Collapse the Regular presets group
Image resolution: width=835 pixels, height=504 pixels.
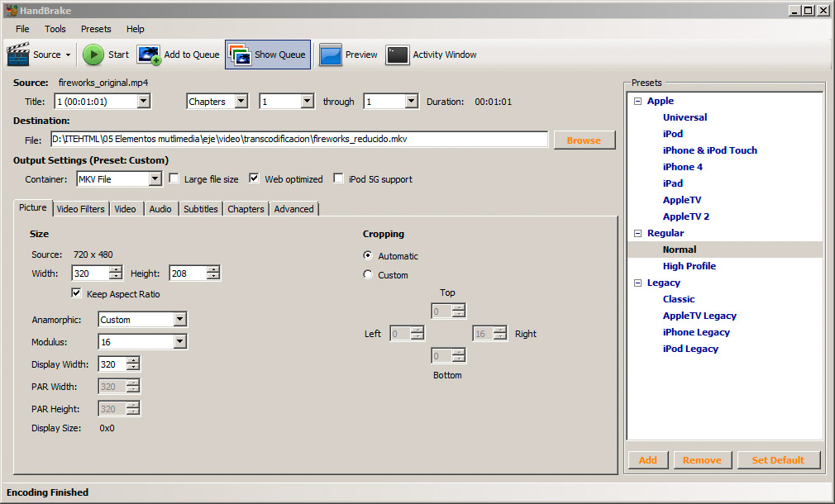637,233
